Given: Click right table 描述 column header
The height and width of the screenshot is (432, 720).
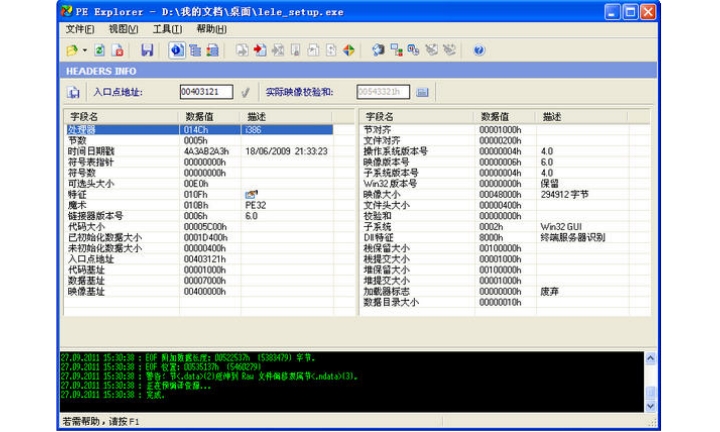Looking at the screenshot, I should coord(581,117).
